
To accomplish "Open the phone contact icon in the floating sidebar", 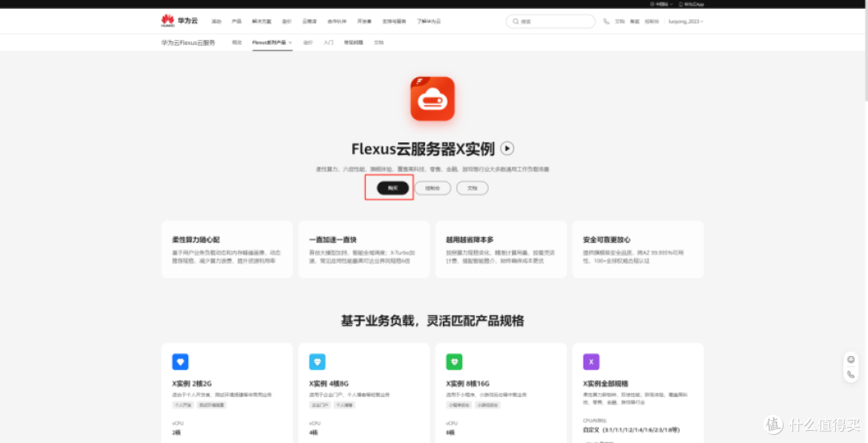I will point(851,375).
